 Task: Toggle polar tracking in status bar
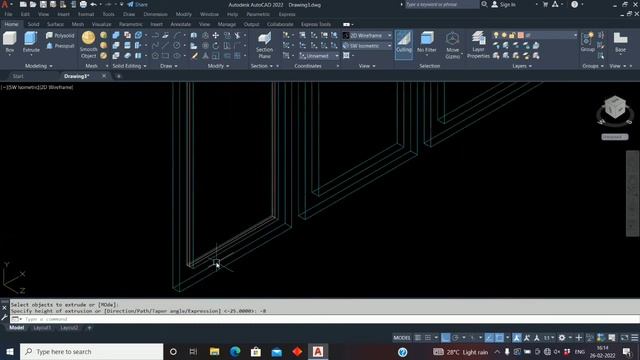(x=455, y=338)
